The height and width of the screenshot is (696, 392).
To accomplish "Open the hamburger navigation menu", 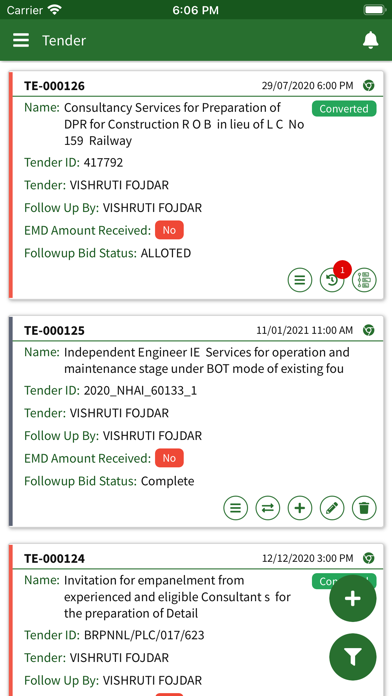I will [x=21, y=40].
